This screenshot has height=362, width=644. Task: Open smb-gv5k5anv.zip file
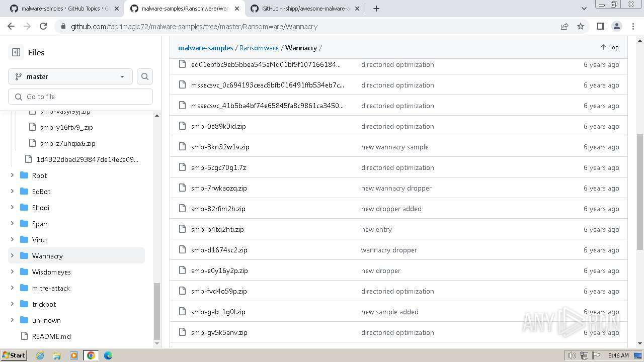tap(219, 332)
